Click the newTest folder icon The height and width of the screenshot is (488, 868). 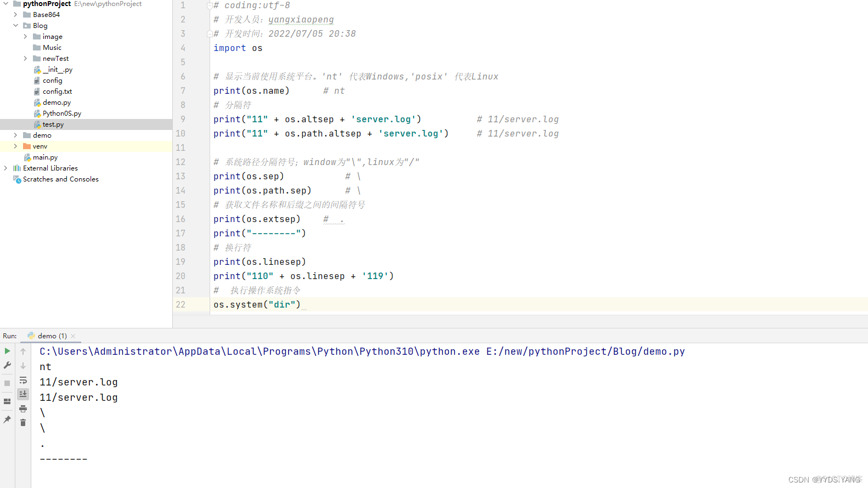point(37,59)
